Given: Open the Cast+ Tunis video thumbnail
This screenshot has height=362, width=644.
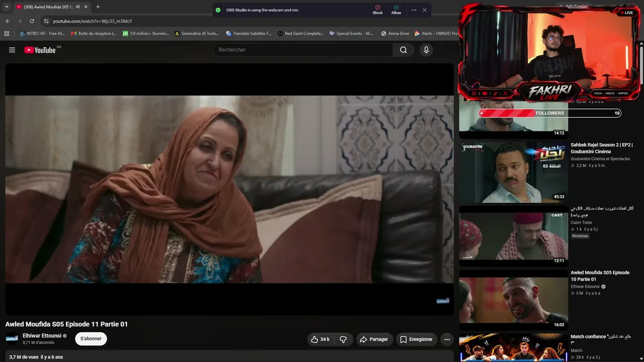Looking at the screenshot, I should (513, 236).
